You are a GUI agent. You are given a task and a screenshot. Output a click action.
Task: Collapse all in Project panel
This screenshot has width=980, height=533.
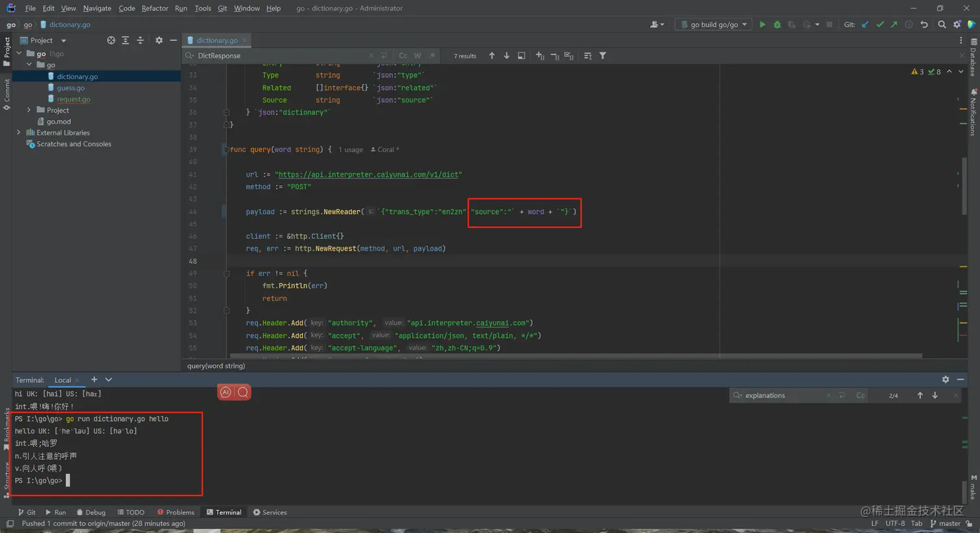pos(140,40)
